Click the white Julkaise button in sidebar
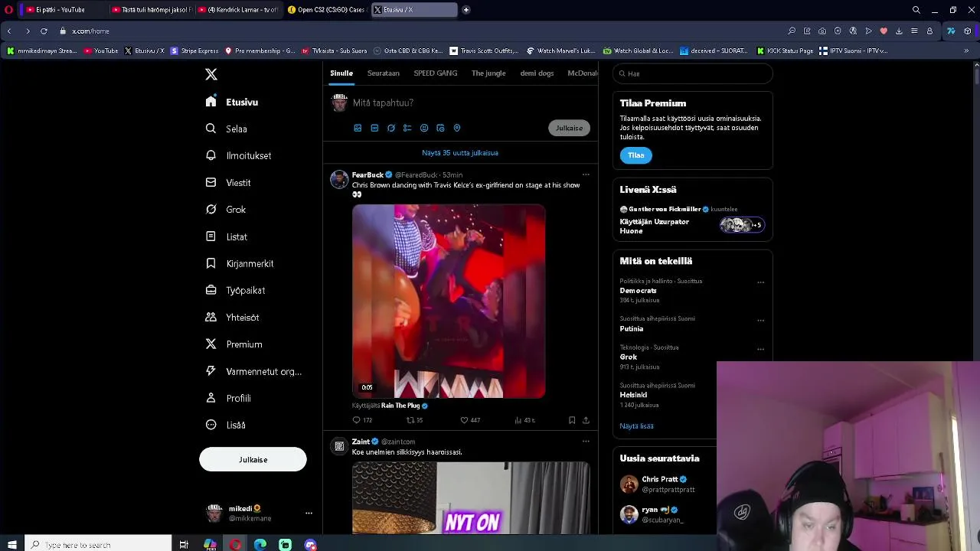Screen dimensions: 980x551 [x=253, y=459]
